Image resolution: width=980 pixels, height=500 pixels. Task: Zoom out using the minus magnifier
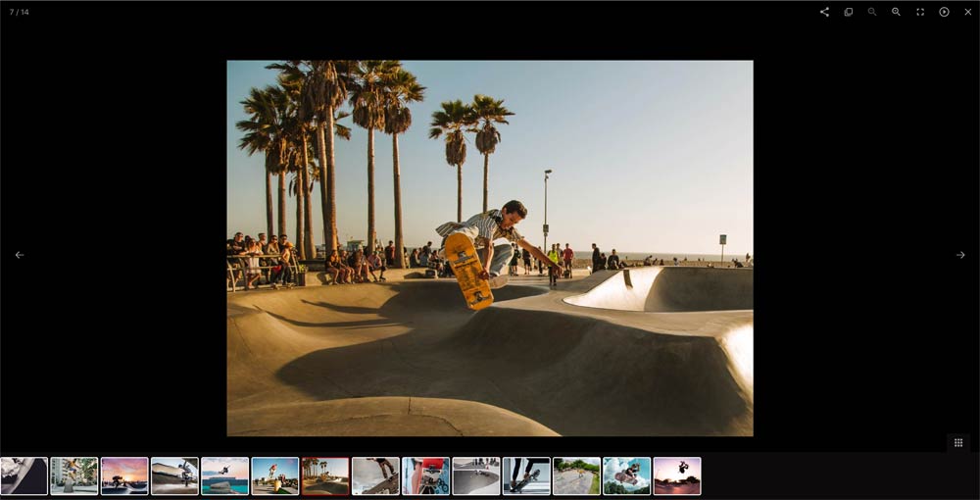coord(872,12)
